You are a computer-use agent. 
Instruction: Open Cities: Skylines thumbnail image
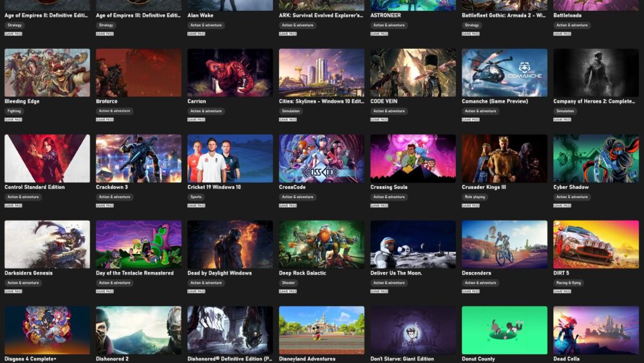pyautogui.click(x=321, y=73)
